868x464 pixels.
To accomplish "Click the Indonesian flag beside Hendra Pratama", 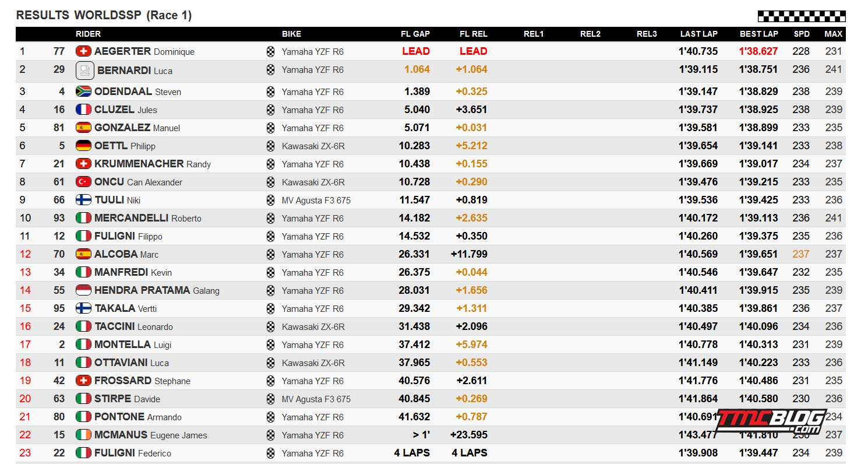I will coord(83,290).
